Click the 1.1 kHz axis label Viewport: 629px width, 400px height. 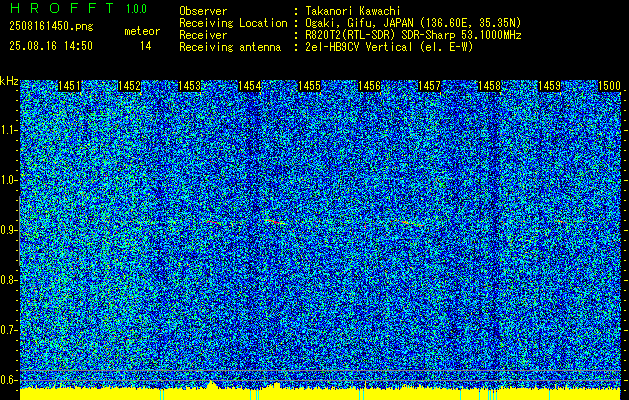pos(8,131)
